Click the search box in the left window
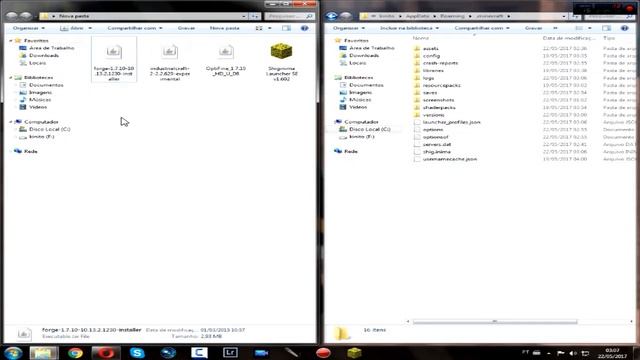 pyautogui.click(x=289, y=16)
